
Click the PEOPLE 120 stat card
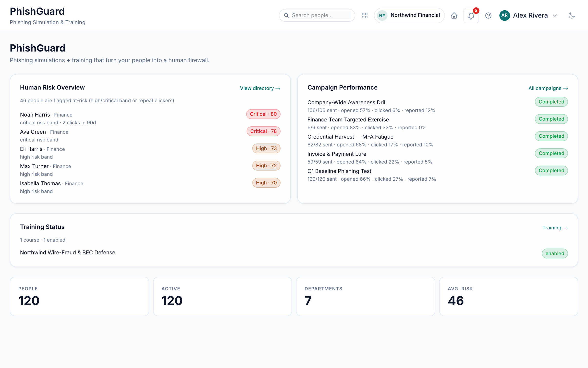point(79,296)
